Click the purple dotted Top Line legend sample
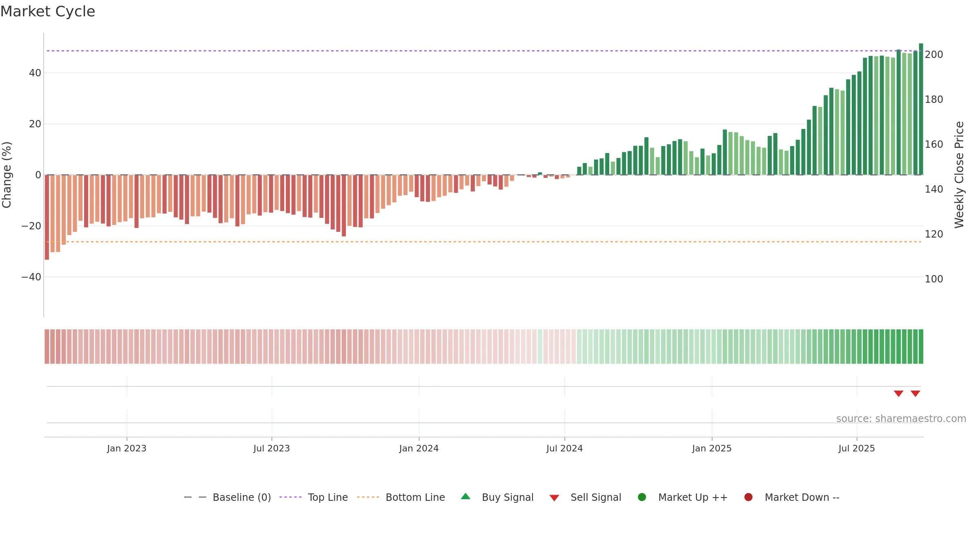This screenshot has height=551, width=980. coord(290,497)
